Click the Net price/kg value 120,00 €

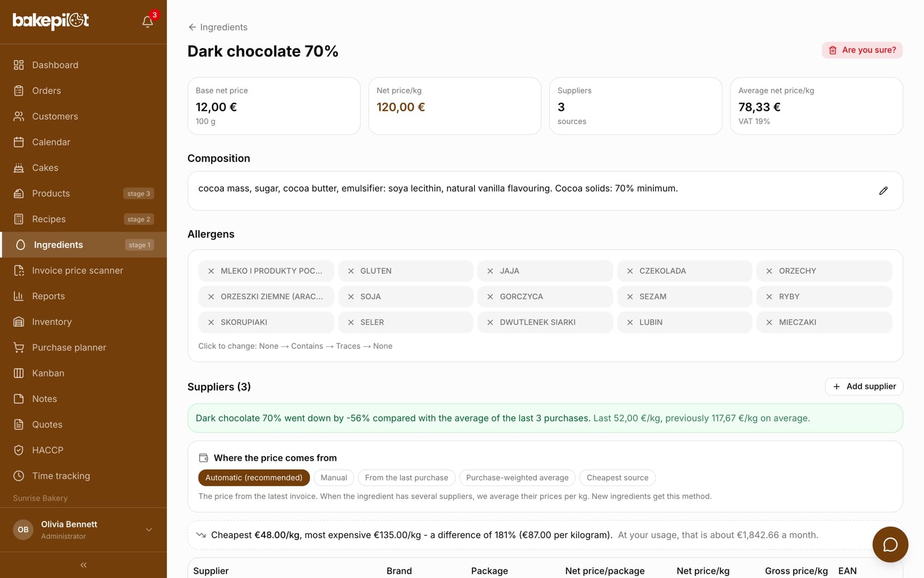(x=401, y=107)
